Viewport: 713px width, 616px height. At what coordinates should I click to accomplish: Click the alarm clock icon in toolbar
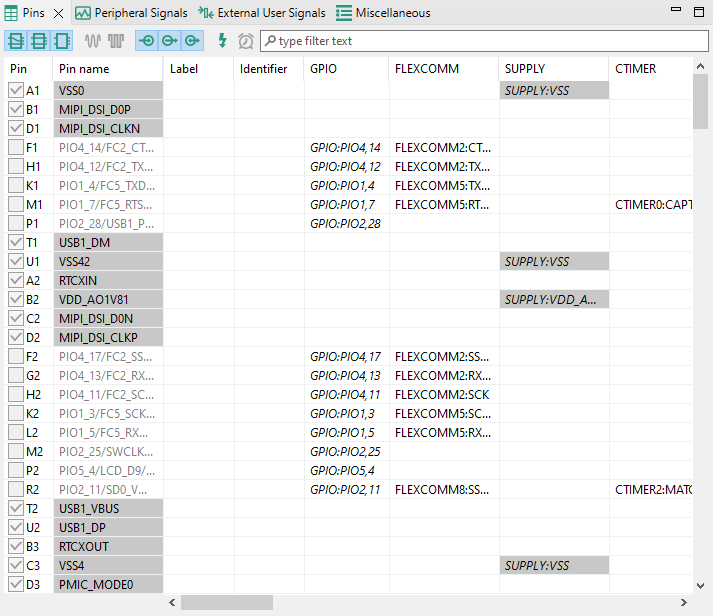[245, 41]
